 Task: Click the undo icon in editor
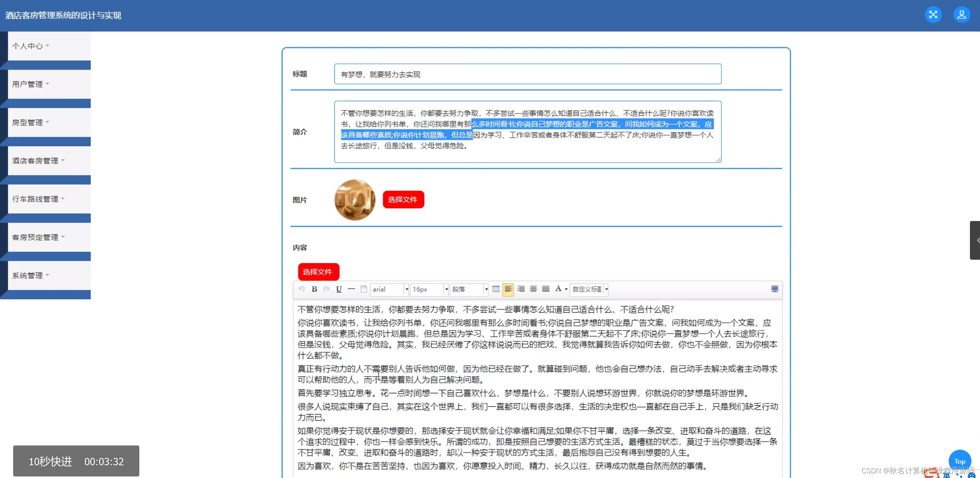(302, 289)
